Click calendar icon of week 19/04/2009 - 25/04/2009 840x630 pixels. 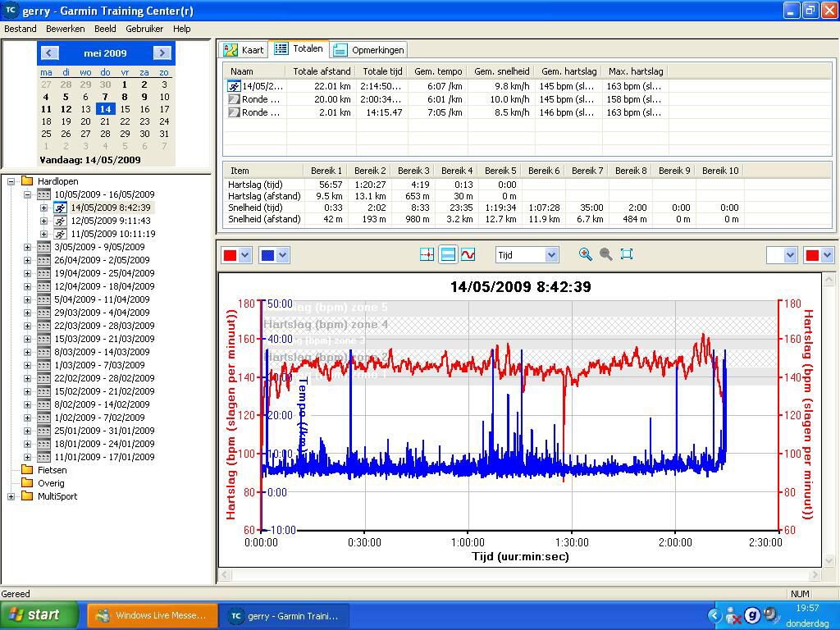click(x=44, y=273)
